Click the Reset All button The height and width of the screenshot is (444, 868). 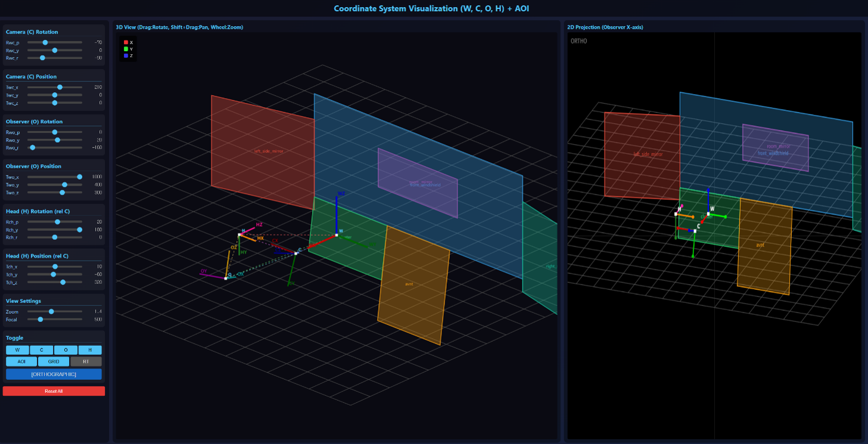pyautogui.click(x=54, y=391)
